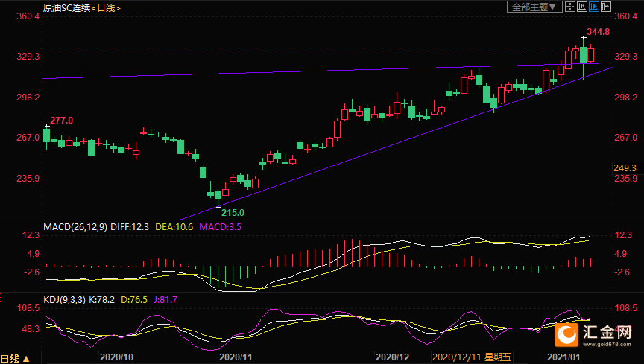Image resolution: width=644 pixels, height=364 pixels.
Task: Click the J:81.7 value
Action: click(x=165, y=299)
